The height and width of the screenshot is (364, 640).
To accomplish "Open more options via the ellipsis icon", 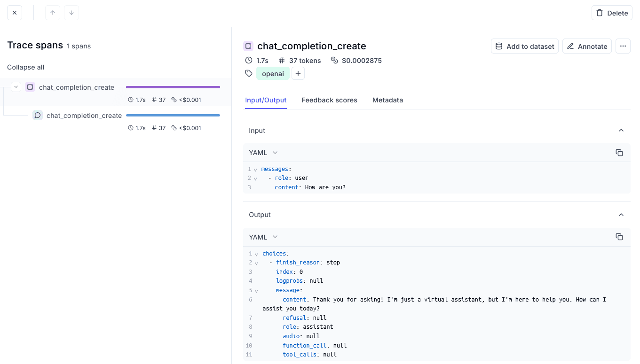I will (623, 46).
